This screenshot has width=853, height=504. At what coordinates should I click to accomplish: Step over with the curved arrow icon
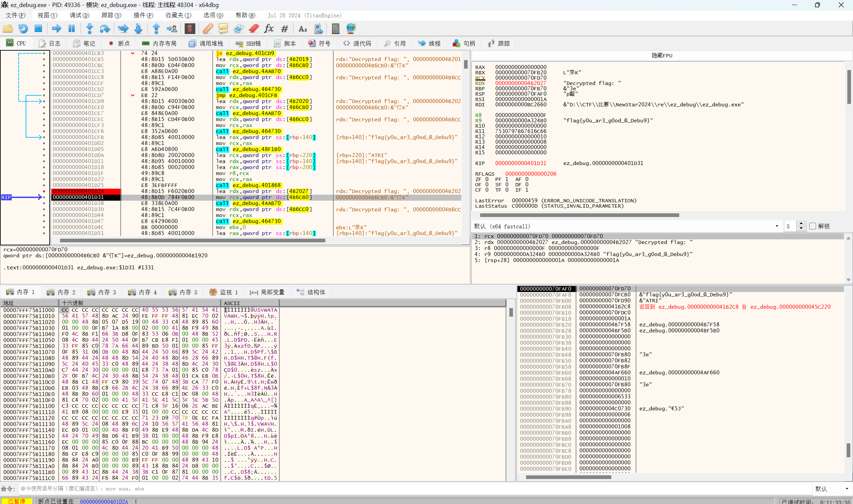click(x=105, y=29)
